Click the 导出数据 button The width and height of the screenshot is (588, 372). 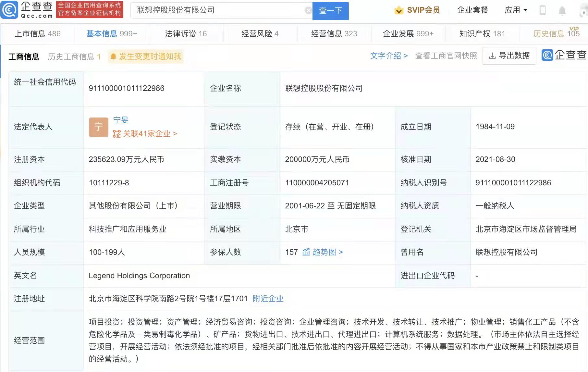pos(509,56)
